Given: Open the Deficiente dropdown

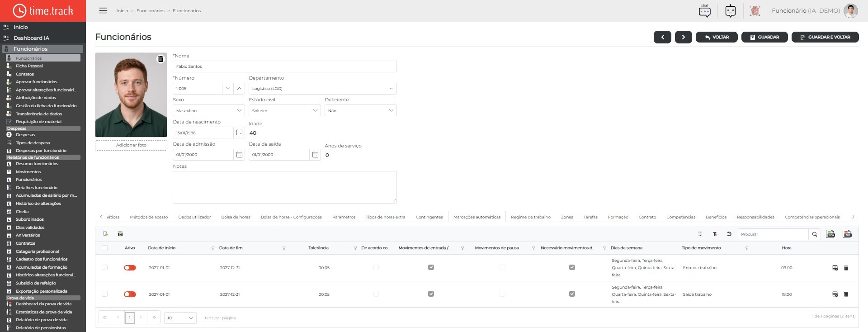Looking at the screenshot, I should [x=361, y=110].
